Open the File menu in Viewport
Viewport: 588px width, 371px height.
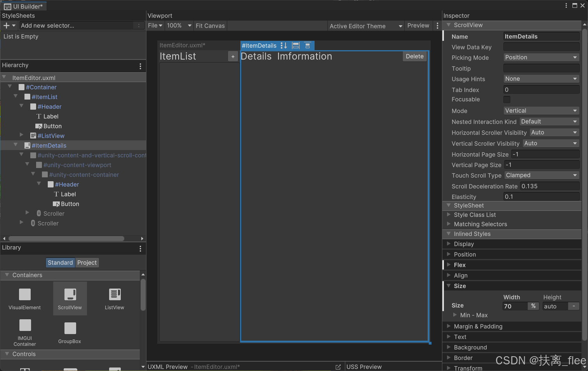(x=155, y=26)
